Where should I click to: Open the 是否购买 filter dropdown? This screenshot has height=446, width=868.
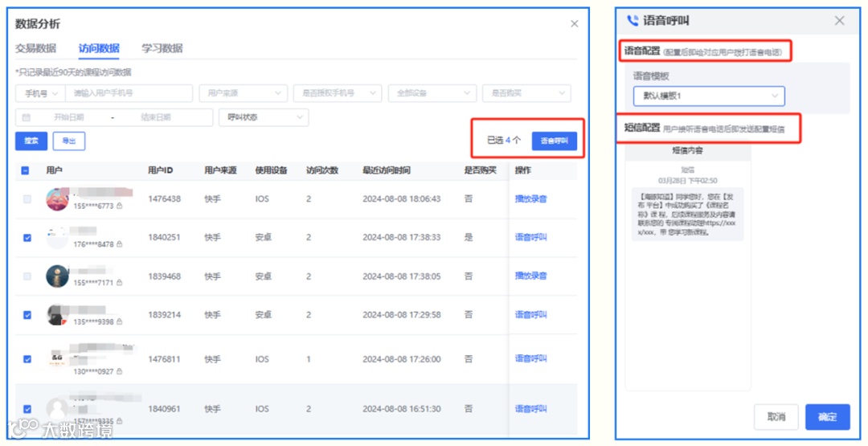pos(526,93)
